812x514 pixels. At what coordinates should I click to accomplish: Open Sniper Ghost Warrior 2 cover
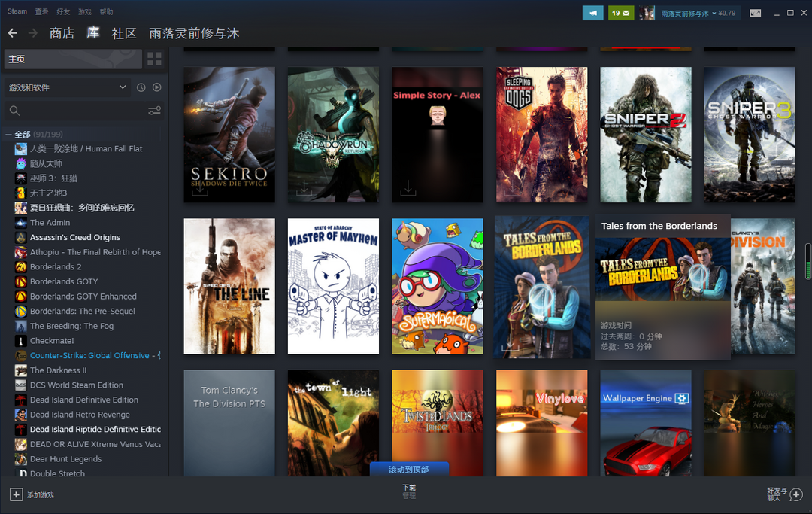point(646,135)
